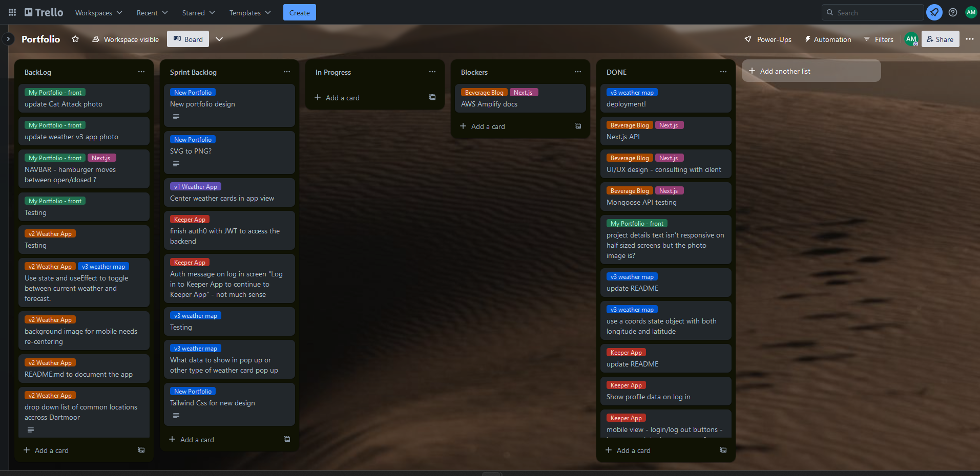Create card from template in Sprint Backlog
This screenshot has width=980, height=476.
tap(287, 439)
